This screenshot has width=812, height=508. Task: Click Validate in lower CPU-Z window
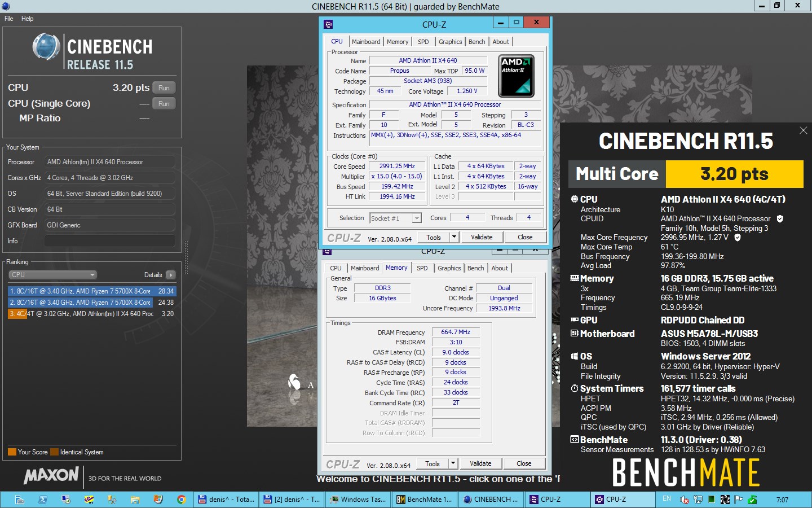(480, 463)
